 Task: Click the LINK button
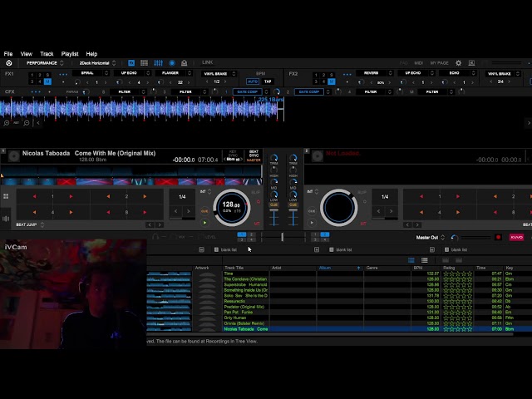click(207, 62)
